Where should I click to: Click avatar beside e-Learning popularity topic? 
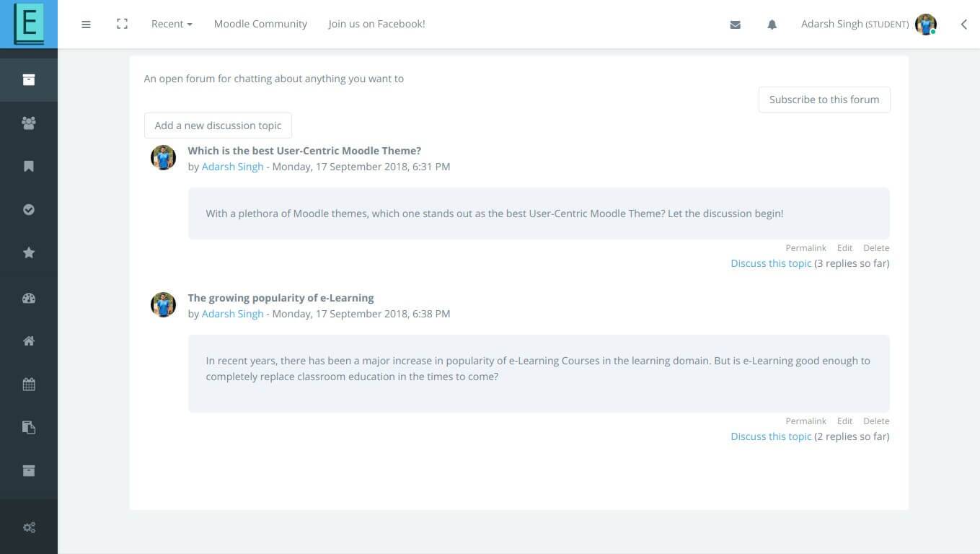pyautogui.click(x=163, y=304)
